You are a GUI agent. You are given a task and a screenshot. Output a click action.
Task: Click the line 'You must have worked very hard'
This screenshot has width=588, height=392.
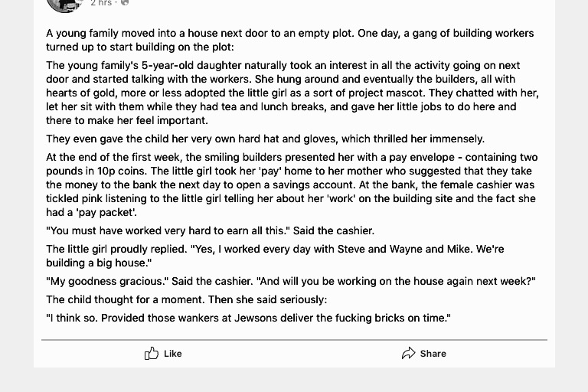(210, 230)
